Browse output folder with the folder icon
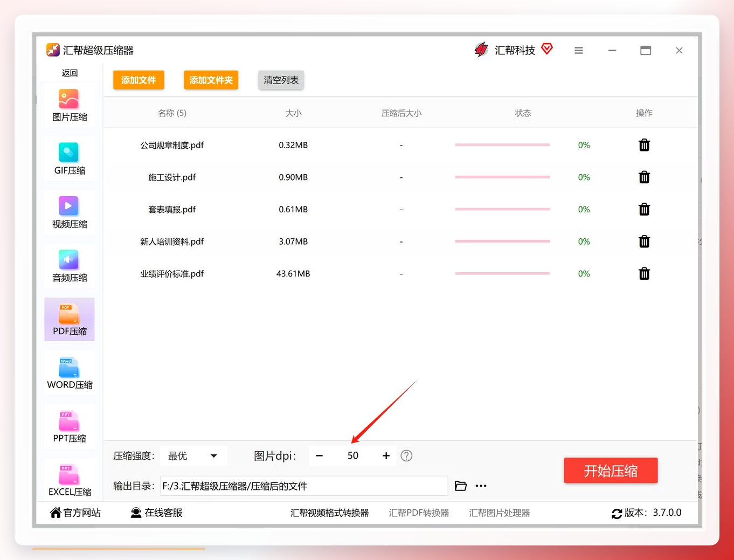Image resolution: width=734 pixels, height=560 pixels. (x=461, y=486)
